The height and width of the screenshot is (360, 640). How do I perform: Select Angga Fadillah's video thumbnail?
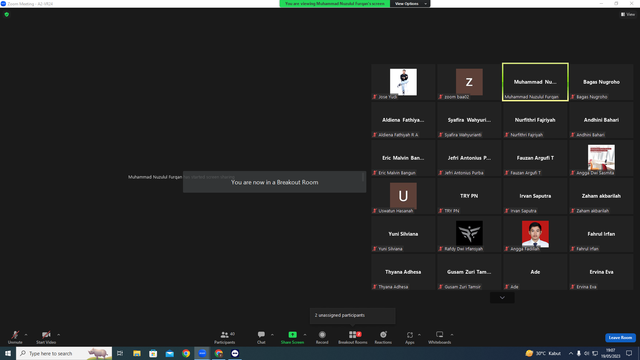pos(535,234)
